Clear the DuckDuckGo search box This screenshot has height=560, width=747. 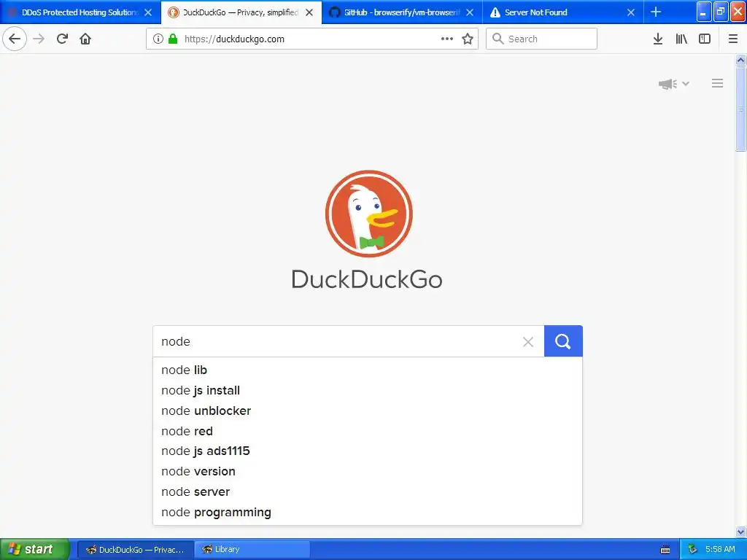click(528, 341)
